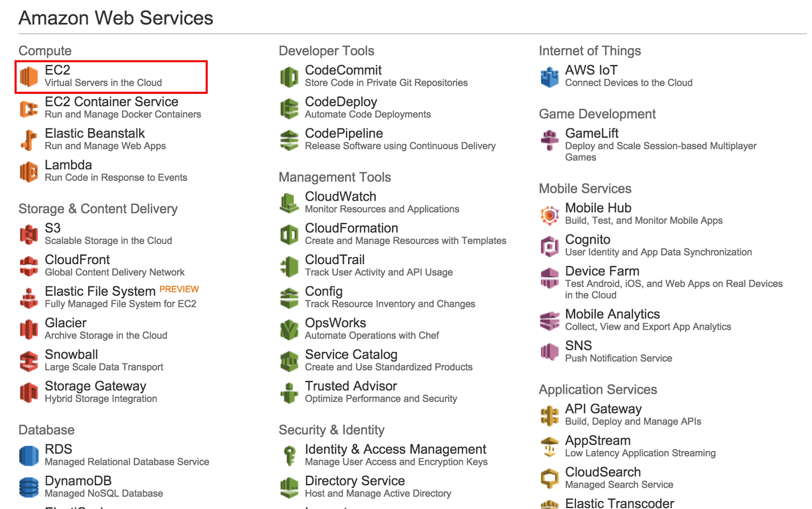Click the orange EC2 service icon
The image size is (812, 509).
[29, 77]
